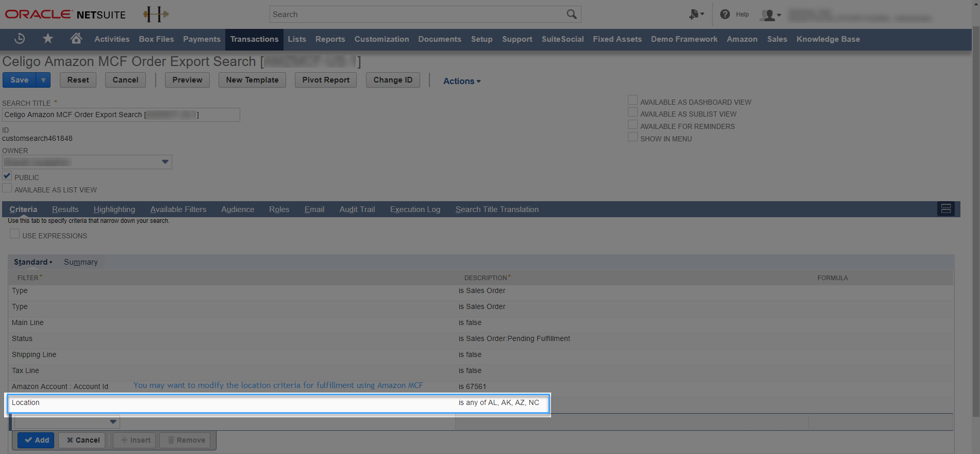Switch to the Available Filters tab
Viewport: 980px width, 454px height.
tap(178, 209)
